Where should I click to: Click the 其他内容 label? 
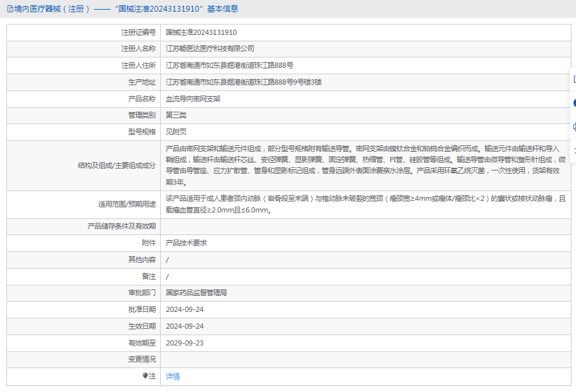(x=142, y=260)
